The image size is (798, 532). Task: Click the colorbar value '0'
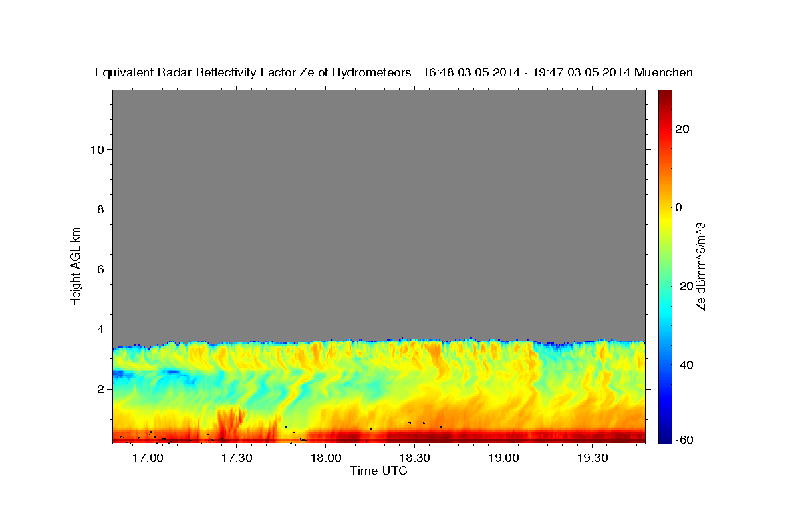tap(679, 207)
